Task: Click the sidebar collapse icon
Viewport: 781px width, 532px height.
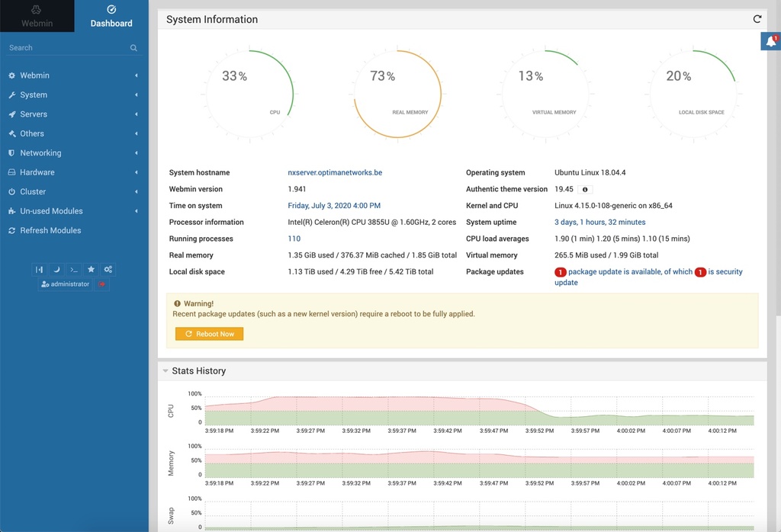Action: [39, 270]
